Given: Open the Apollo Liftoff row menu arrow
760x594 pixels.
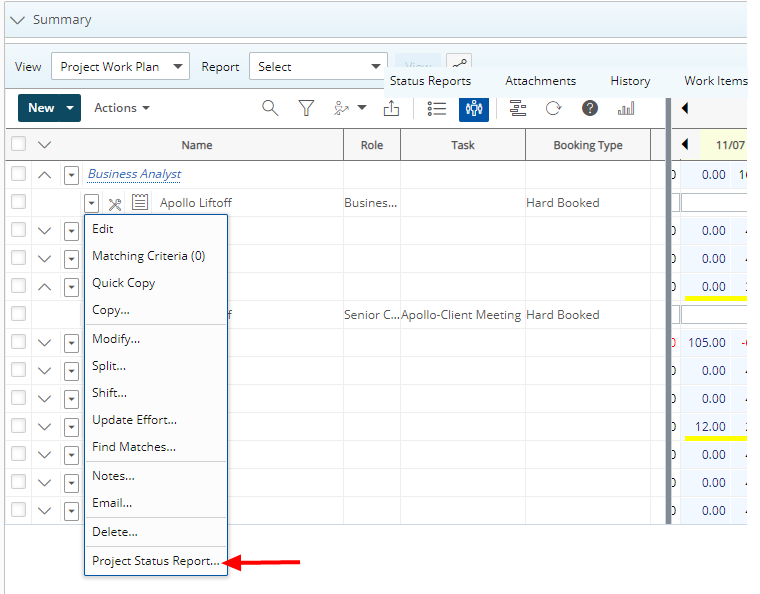Looking at the screenshot, I should [x=92, y=203].
